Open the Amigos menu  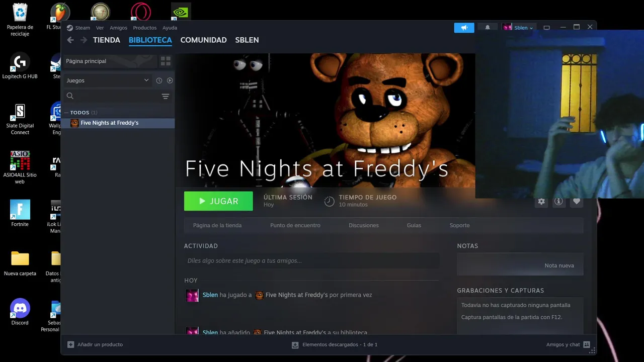tap(118, 28)
